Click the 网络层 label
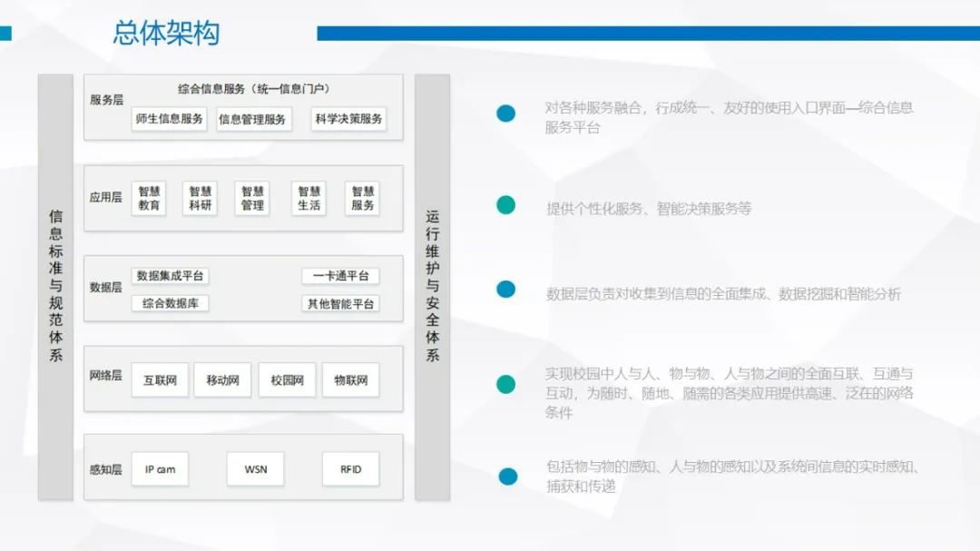The height and width of the screenshot is (551, 980). click(x=105, y=376)
